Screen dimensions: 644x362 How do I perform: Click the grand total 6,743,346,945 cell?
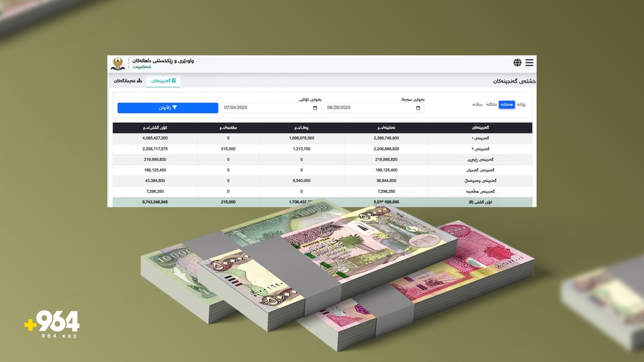point(155,202)
